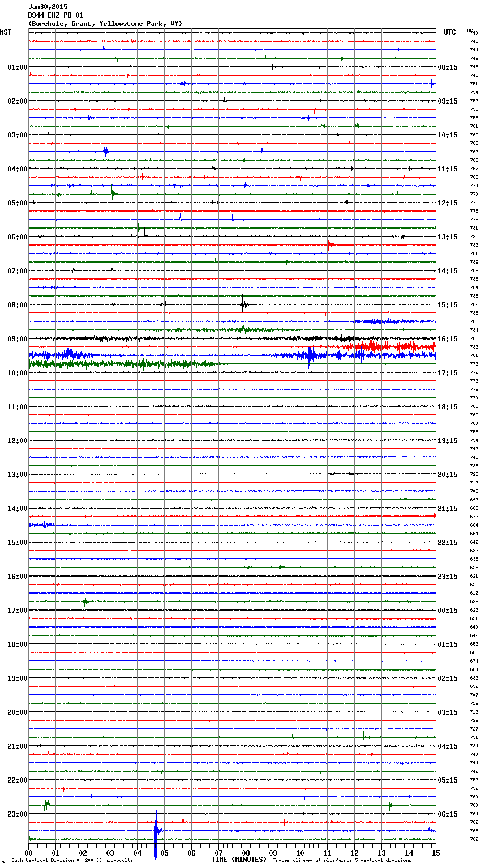Click the "07" minute tick label
Viewport: 481px width, 868px height.
[219, 853]
